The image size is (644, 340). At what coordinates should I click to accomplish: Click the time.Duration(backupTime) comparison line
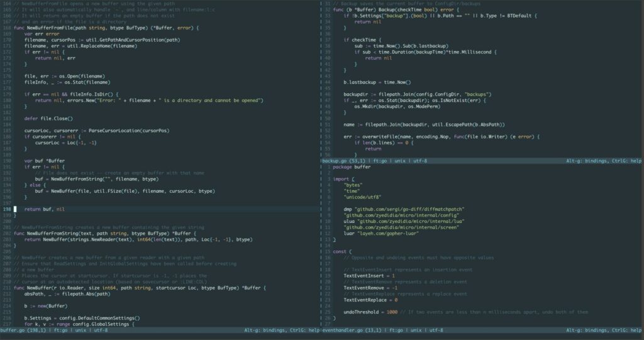(426, 52)
